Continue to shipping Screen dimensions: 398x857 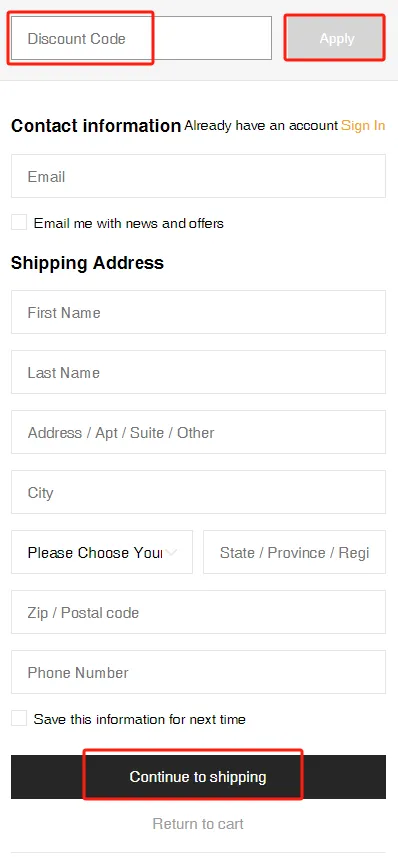pos(198,777)
